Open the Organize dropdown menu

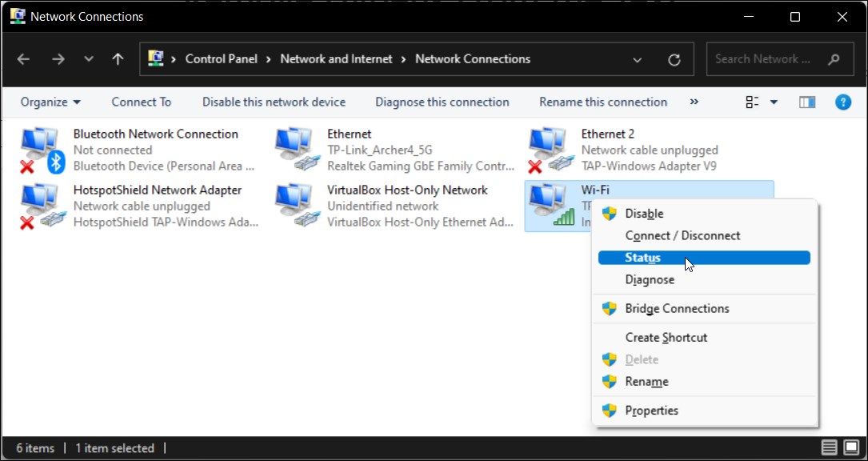50,102
